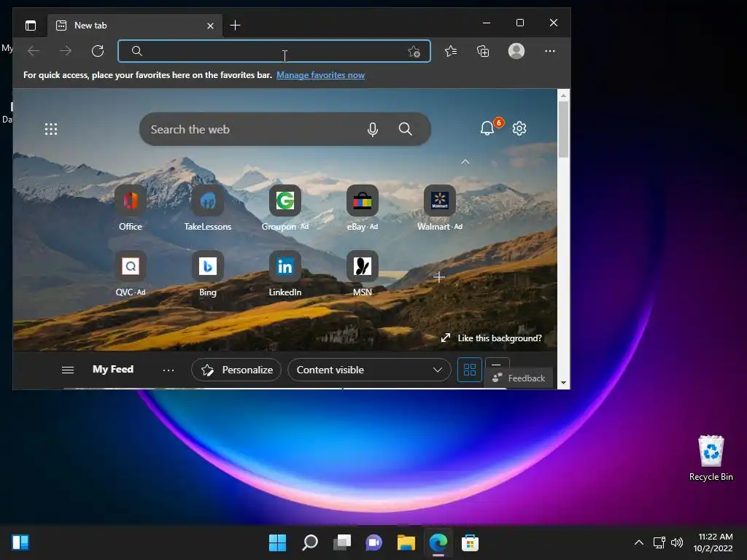Open Task View on taskbar
747x560 pixels.
coord(342,542)
